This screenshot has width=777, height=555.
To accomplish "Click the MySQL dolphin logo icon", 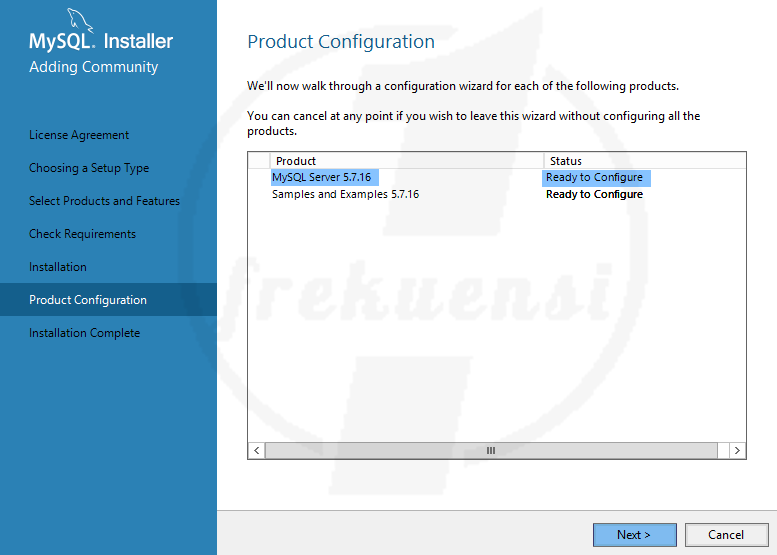I will pyautogui.click(x=79, y=20).
